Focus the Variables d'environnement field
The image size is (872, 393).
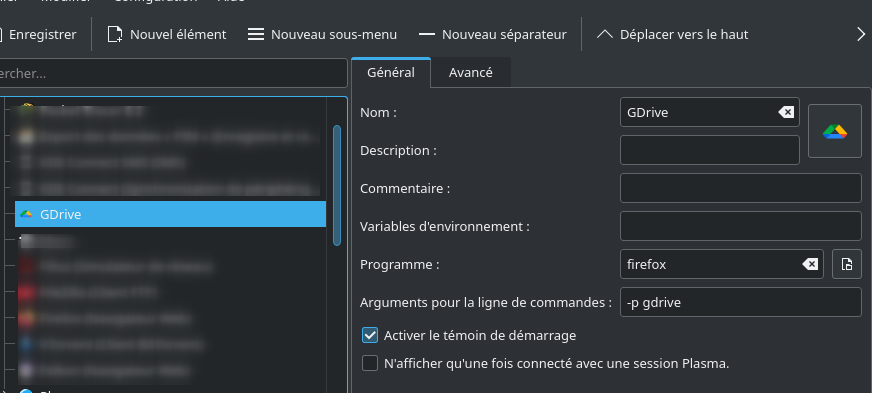tap(741, 226)
